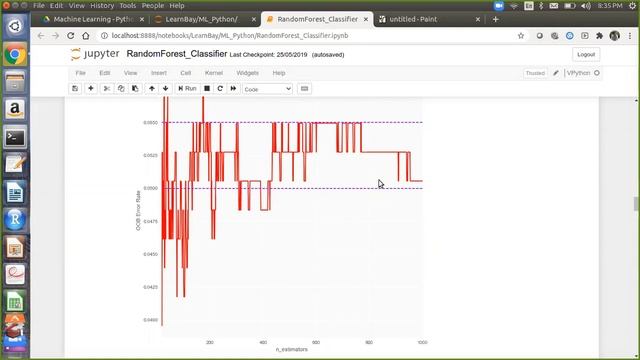
Task: Open the cell type Code dropdown
Action: [267, 89]
